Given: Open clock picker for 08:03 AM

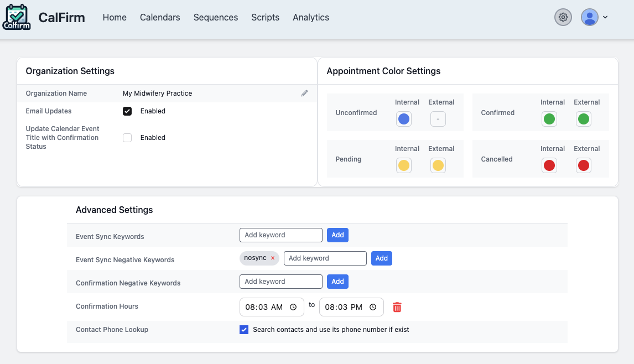Looking at the screenshot, I should click(293, 308).
